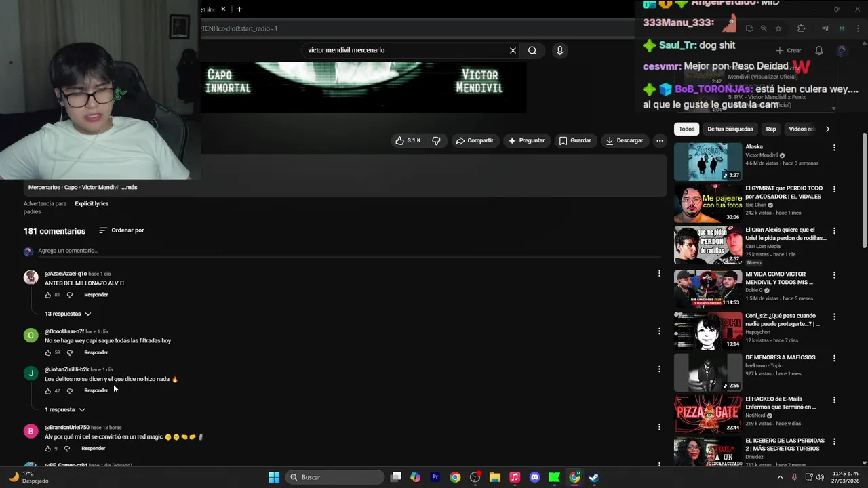Open options for DE MENORES A MAFIOSOS video
This screenshot has height=488, width=868.
pos(834,358)
